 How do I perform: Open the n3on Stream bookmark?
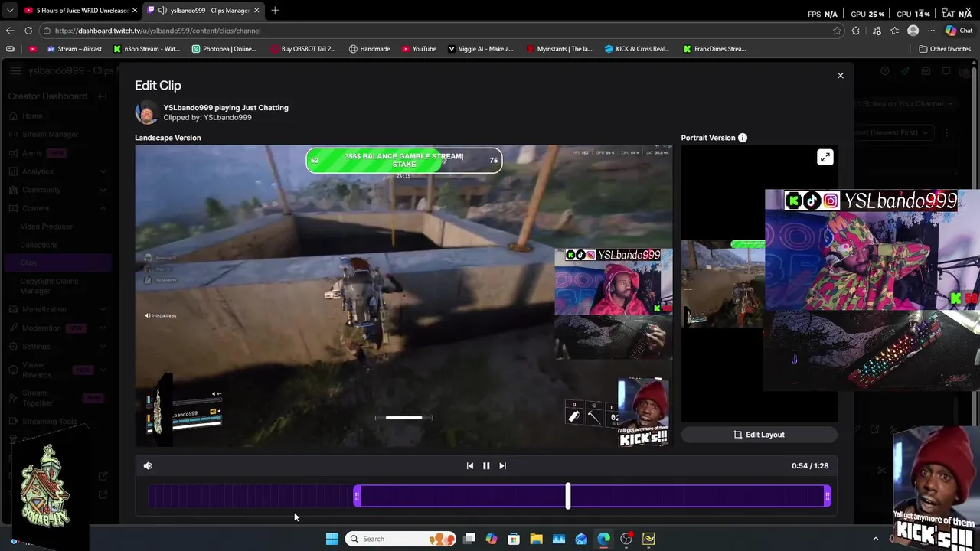(146, 49)
